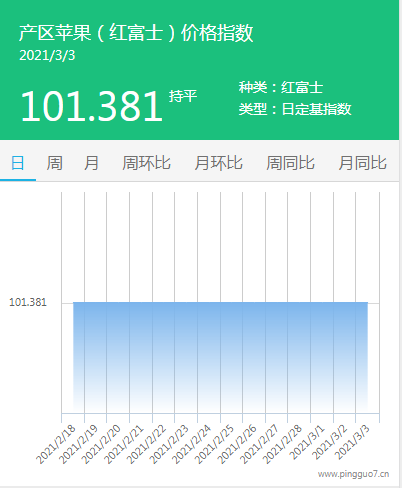Click the 101.381 index value in header

click(92, 106)
